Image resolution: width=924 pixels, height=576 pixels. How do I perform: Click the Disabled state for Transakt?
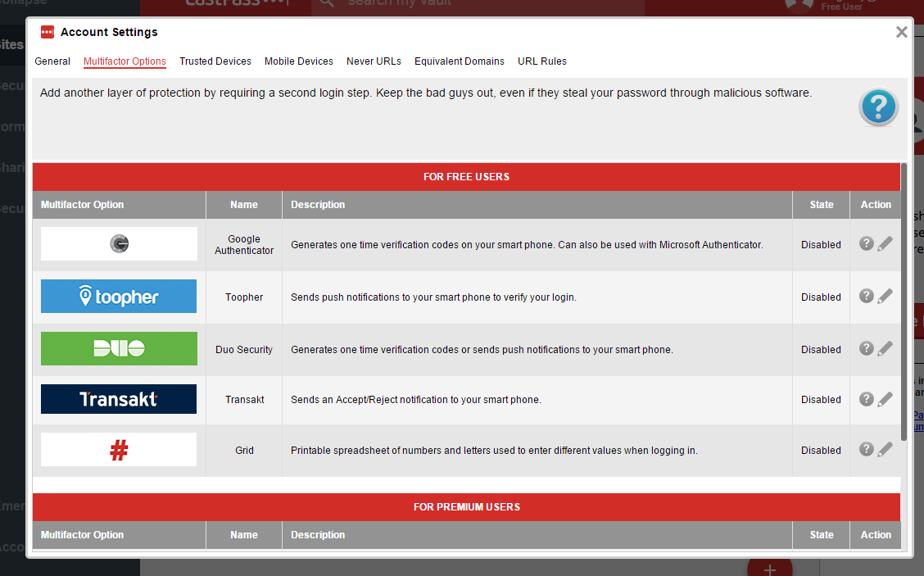click(x=821, y=400)
